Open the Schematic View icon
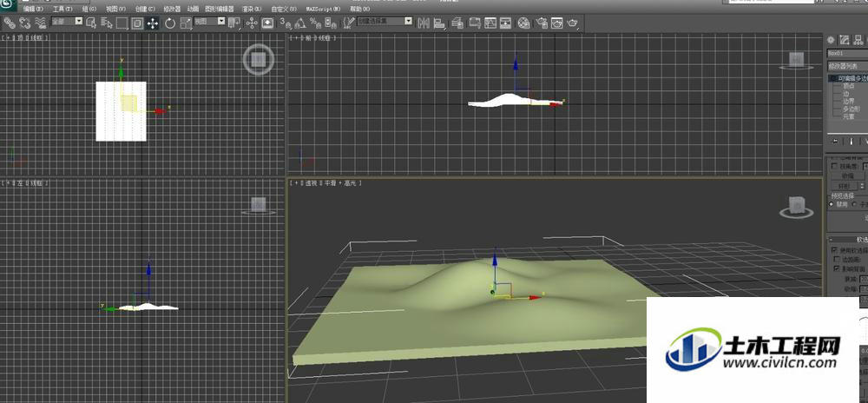868x403 pixels. [505, 23]
